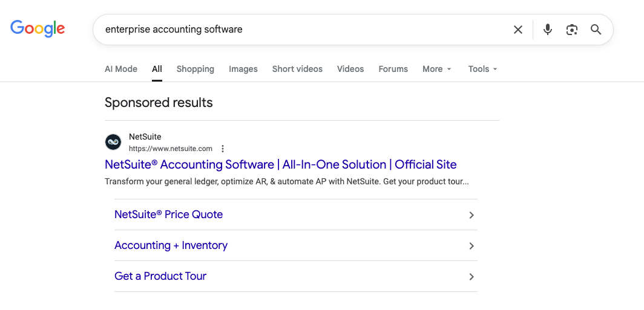644x310 pixels.
Task: Open the Images tab
Action: [243, 69]
